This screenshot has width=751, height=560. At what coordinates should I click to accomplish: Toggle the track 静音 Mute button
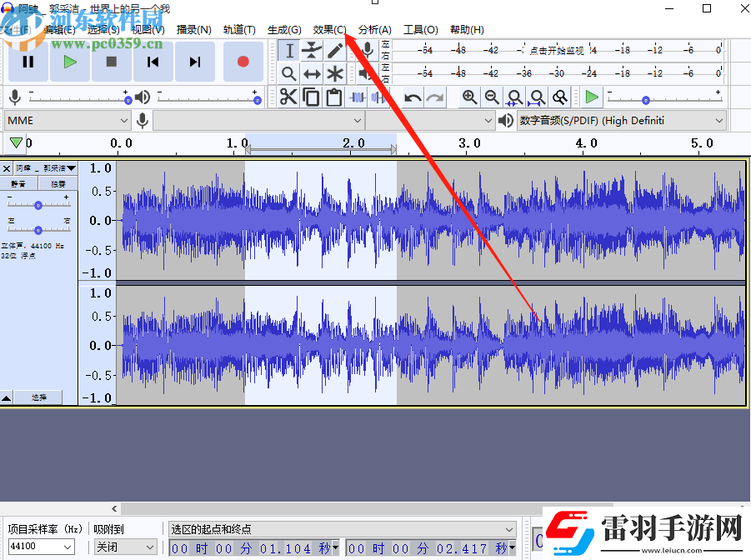click(18, 184)
